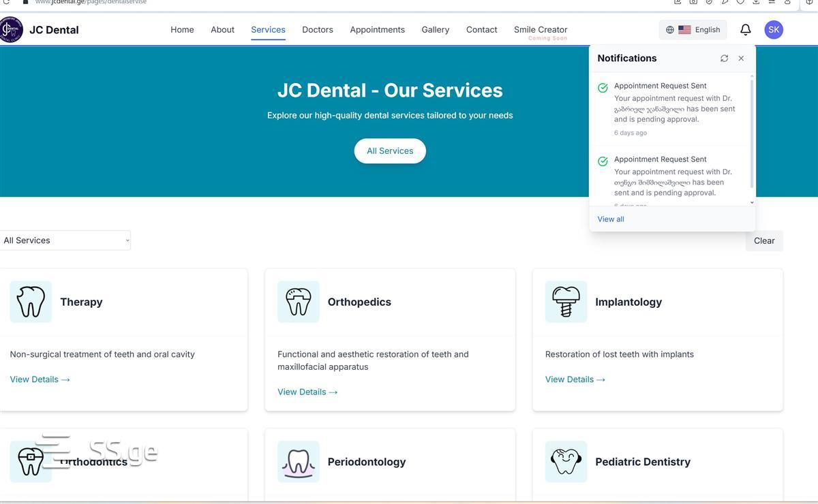This screenshot has width=818, height=504.
Task: Click first notification's green check icon
Action: point(603,88)
